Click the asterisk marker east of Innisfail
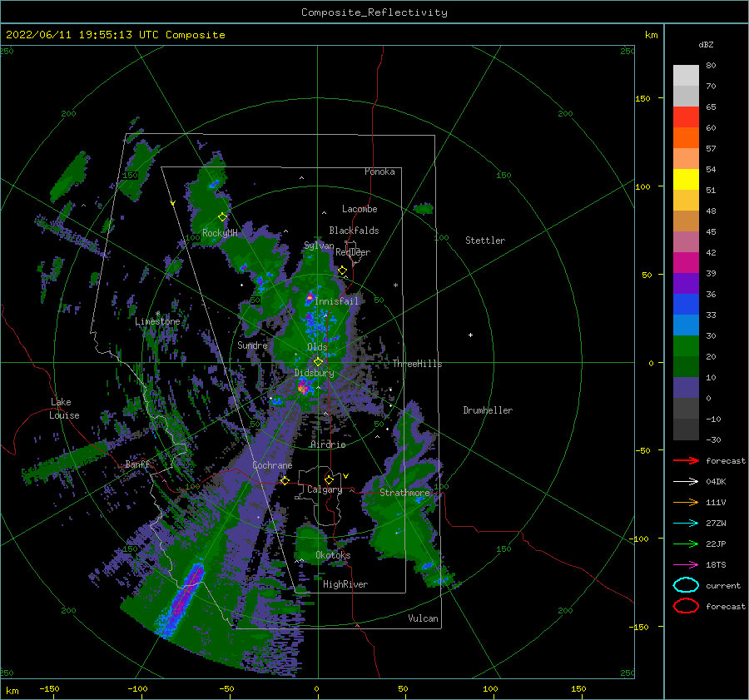The width and height of the screenshot is (749, 700). click(395, 285)
